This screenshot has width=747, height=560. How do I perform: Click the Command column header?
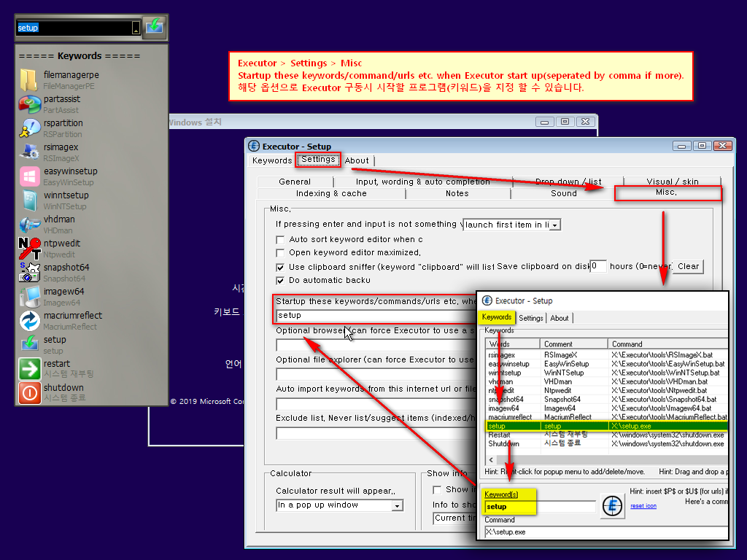pyautogui.click(x=668, y=344)
